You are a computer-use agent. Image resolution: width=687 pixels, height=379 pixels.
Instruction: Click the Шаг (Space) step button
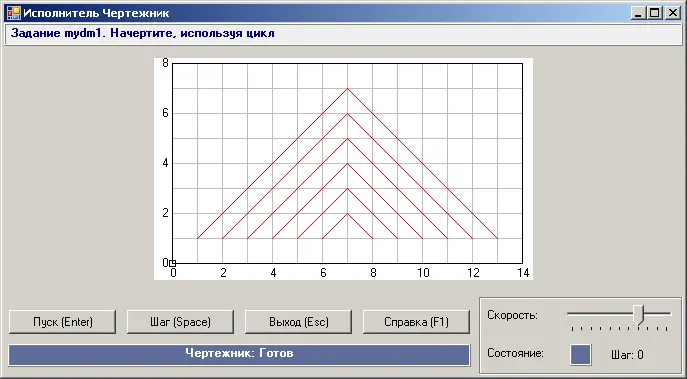pos(180,322)
